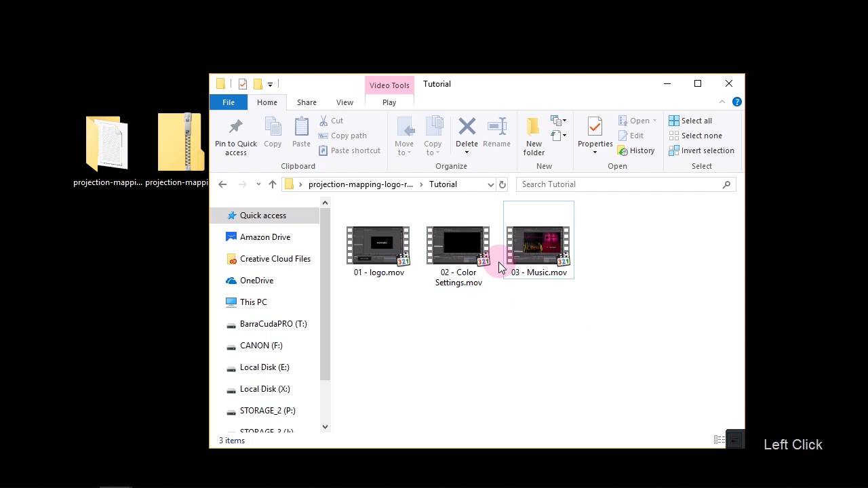This screenshot has height=488, width=868.
Task: Expand the arrow below Properties
Action: tap(595, 152)
